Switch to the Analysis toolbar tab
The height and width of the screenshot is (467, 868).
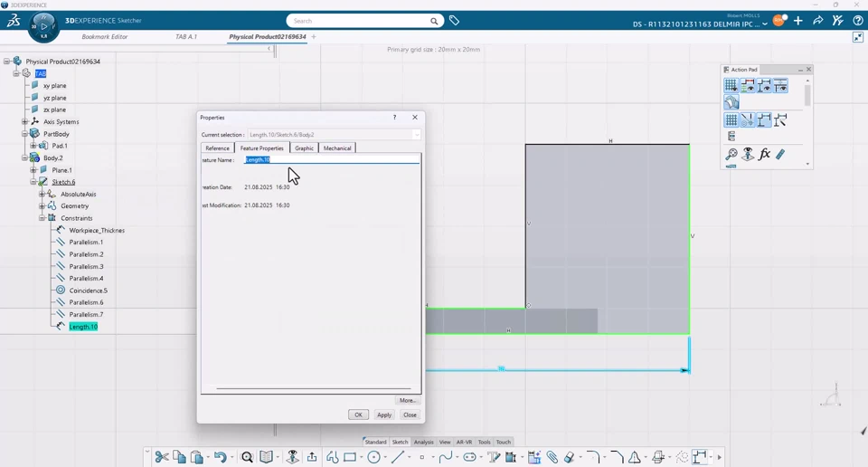423,443
